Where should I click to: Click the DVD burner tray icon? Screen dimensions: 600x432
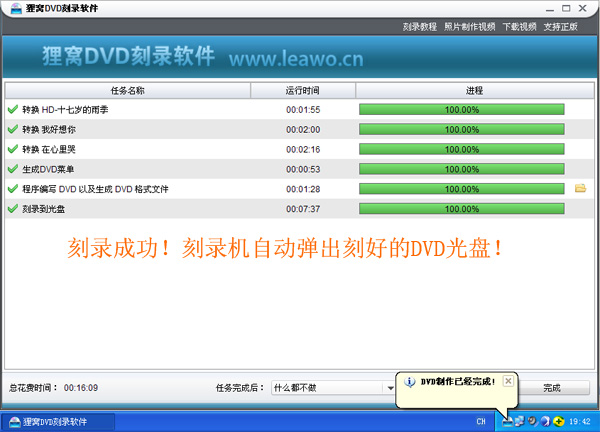click(x=507, y=422)
